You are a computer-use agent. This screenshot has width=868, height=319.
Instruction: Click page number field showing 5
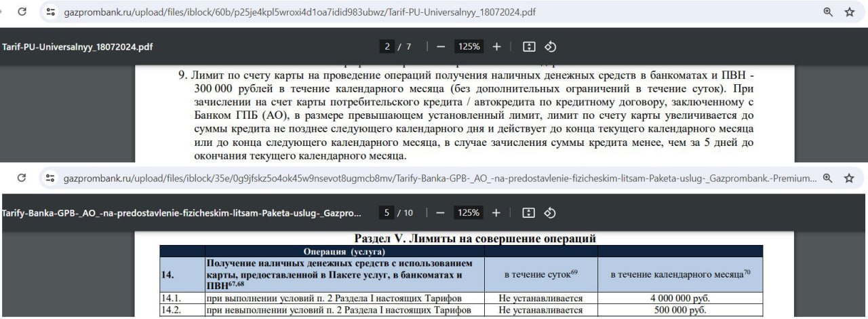[387, 213]
